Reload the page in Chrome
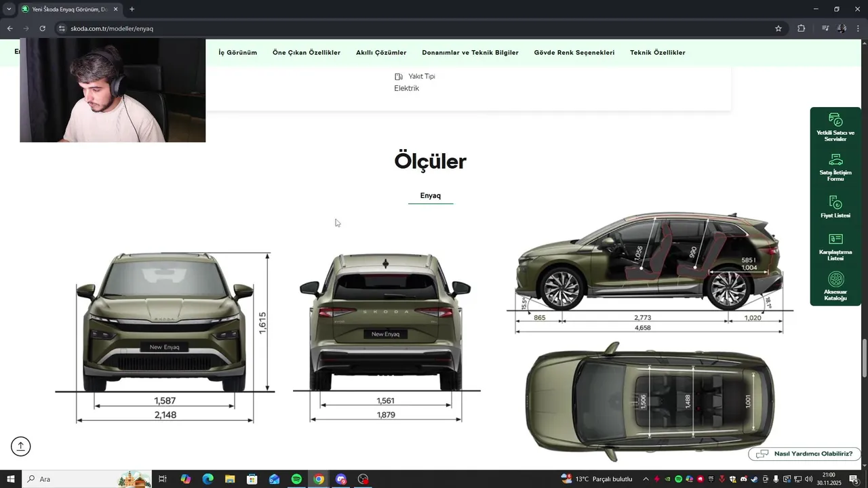This screenshot has width=868, height=488. [42, 28]
